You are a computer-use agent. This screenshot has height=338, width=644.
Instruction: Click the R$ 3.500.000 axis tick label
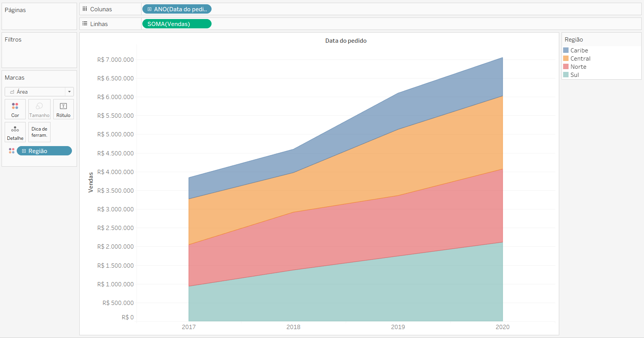(x=115, y=191)
